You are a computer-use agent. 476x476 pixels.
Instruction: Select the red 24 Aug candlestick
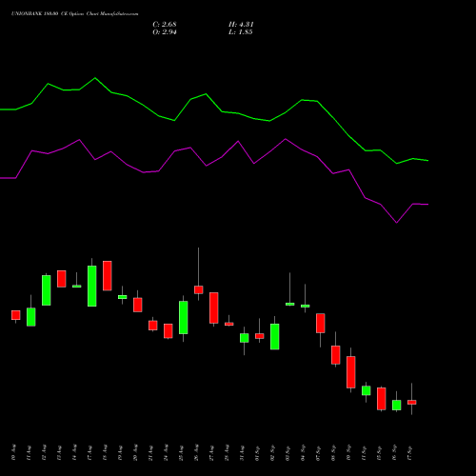[169, 331]
